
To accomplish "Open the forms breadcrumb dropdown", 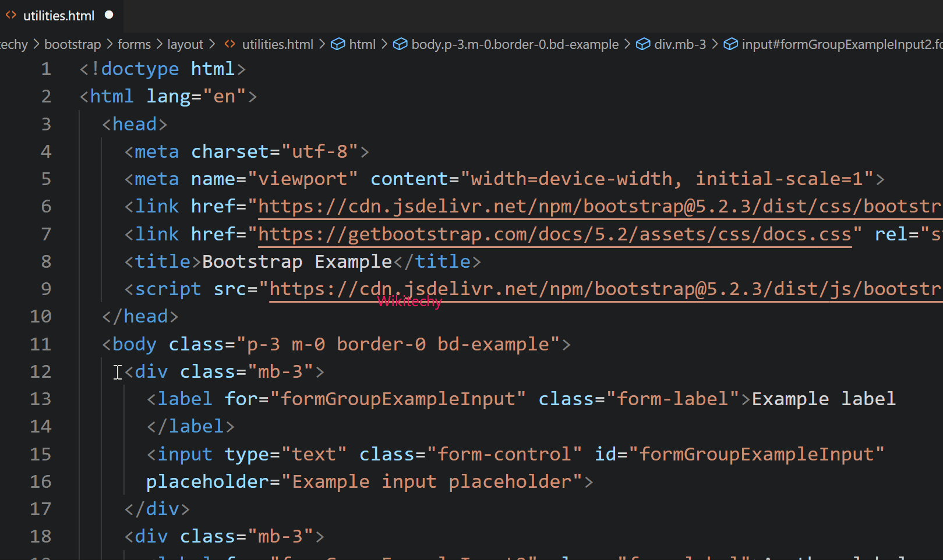I will click(x=134, y=44).
